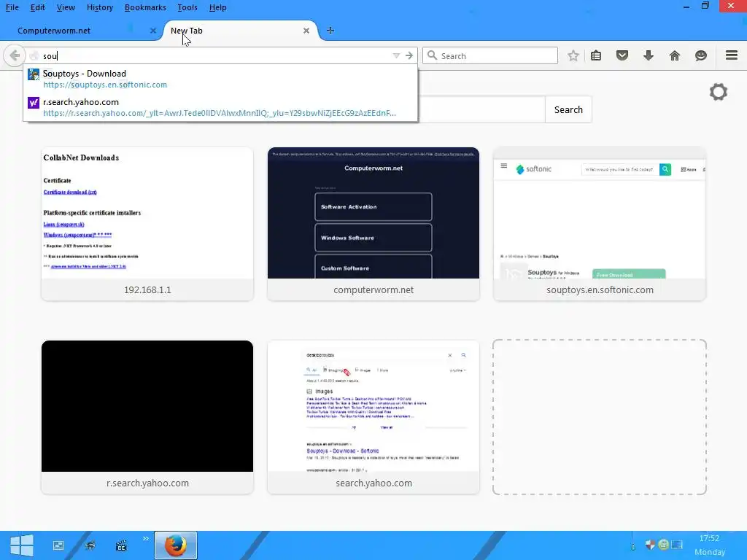Screen dimensions: 747x560
Task: Open the hamburger menu button
Action: tap(732, 55)
